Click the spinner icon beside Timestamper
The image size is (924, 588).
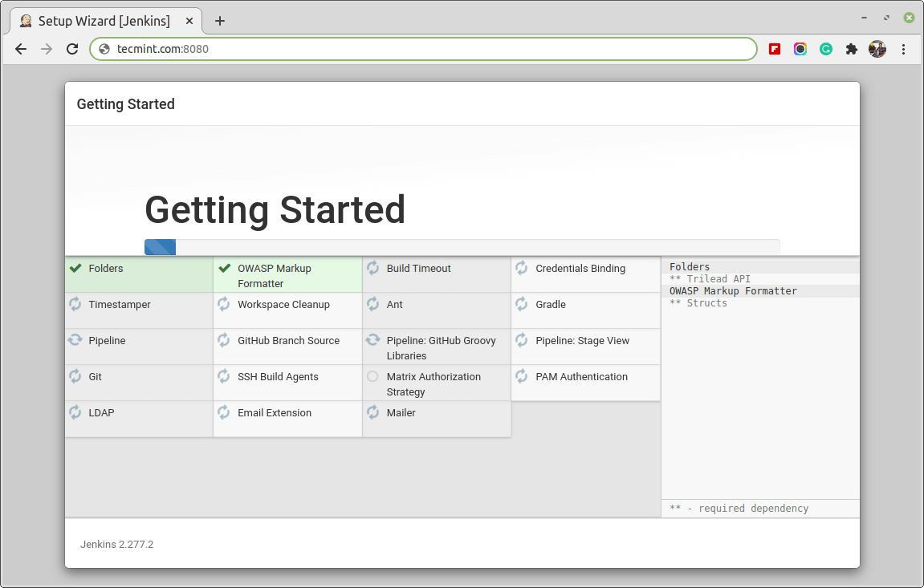(x=75, y=304)
